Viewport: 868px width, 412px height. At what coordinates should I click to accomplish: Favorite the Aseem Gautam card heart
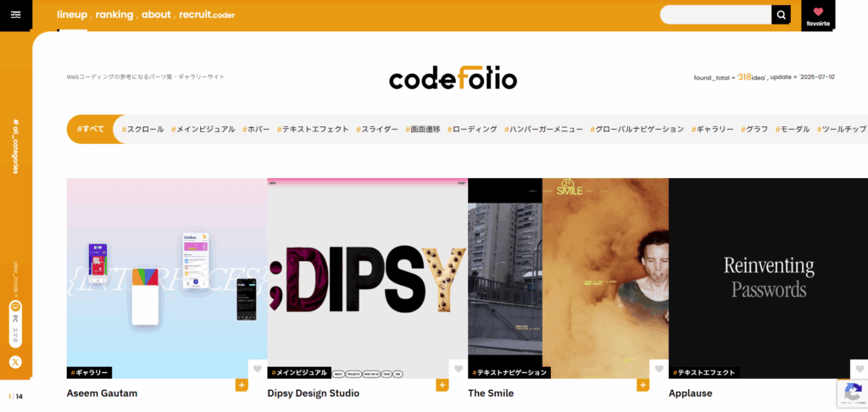pyautogui.click(x=258, y=369)
